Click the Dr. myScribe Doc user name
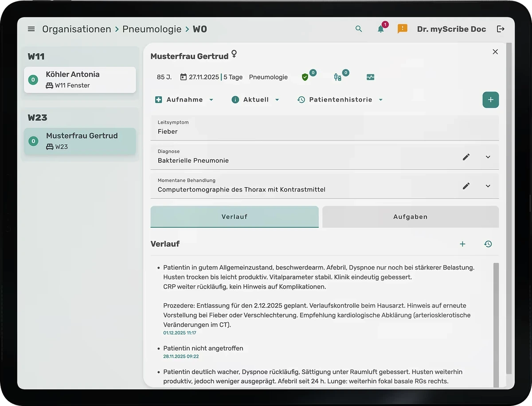Screen dimensions: 532x406 (451, 29)
